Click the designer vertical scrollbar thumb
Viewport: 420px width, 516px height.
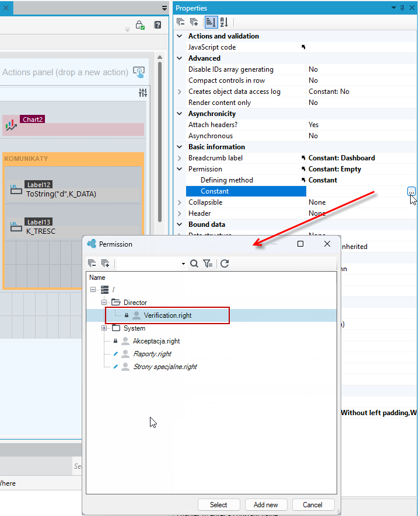pyautogui.click(x=160, y=141)
